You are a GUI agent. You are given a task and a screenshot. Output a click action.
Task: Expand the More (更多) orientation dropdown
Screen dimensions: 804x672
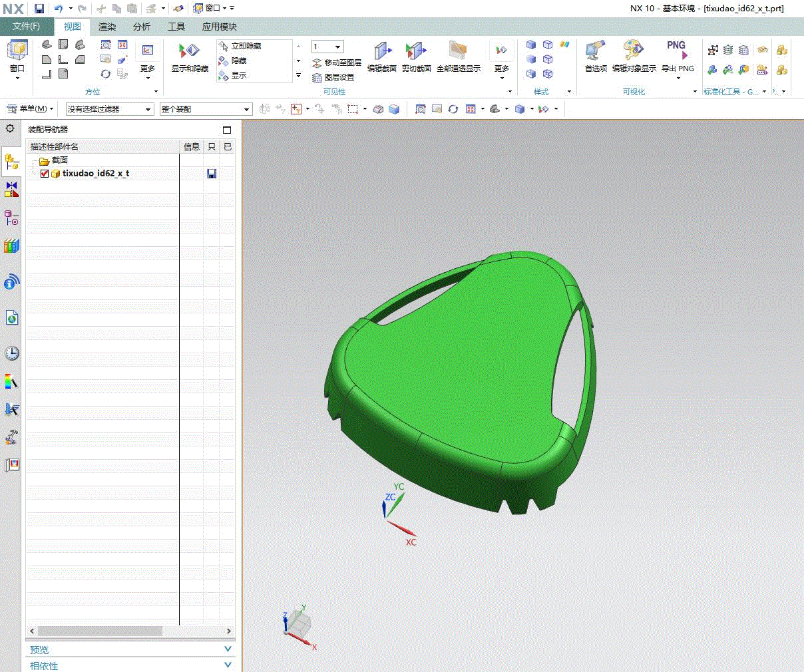click(x=148, y=61)
